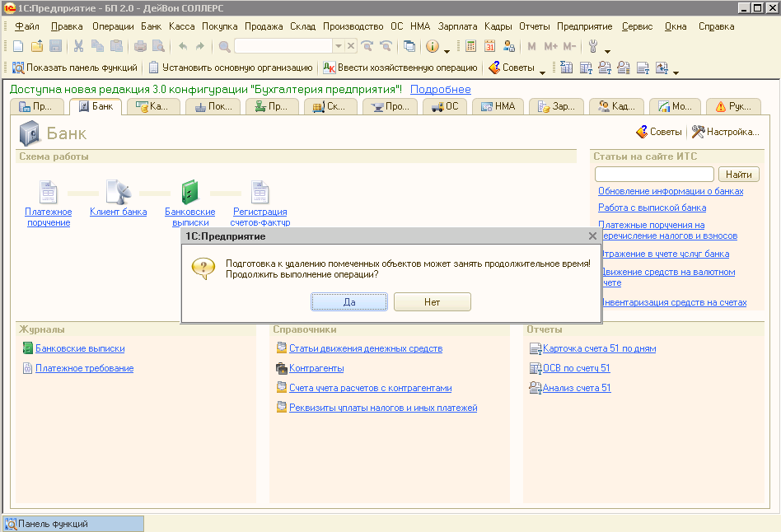This screenshot has height=532, width=781.
Task: Click the Print toolbar icon
Action: point(140,46)
